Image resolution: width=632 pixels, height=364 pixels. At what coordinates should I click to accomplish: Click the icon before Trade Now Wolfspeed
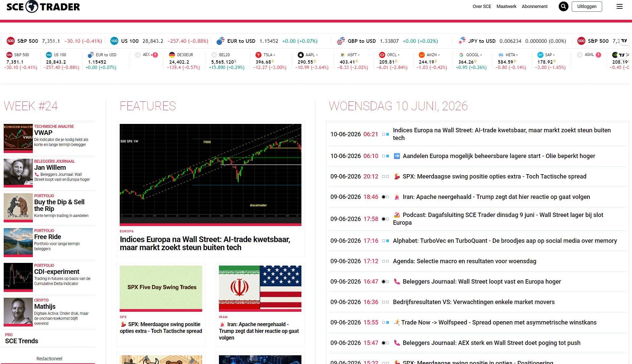(397, 322)
